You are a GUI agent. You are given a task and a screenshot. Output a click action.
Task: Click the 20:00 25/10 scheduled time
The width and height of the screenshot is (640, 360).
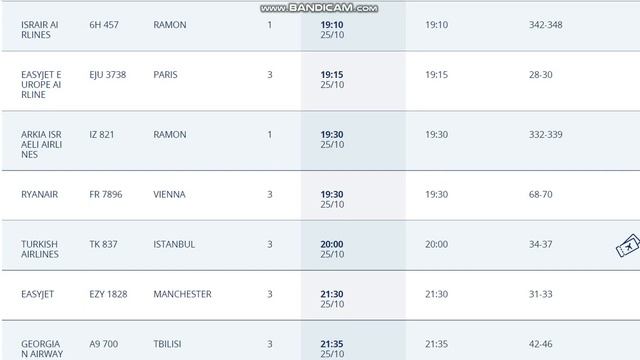[332, 249]
